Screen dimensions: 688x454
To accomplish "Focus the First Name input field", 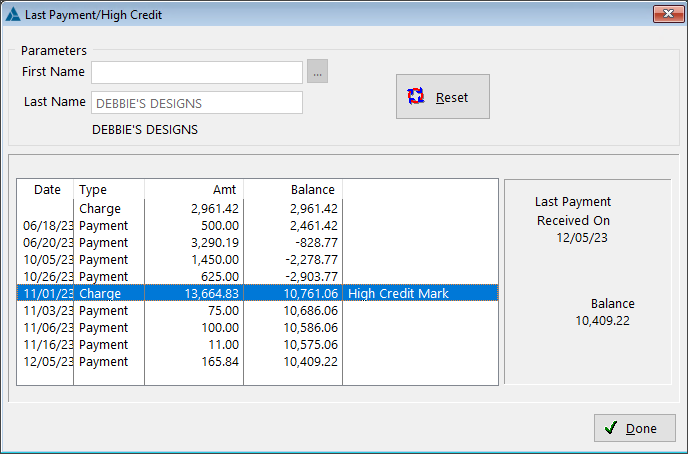I will (x=197, y=72).
